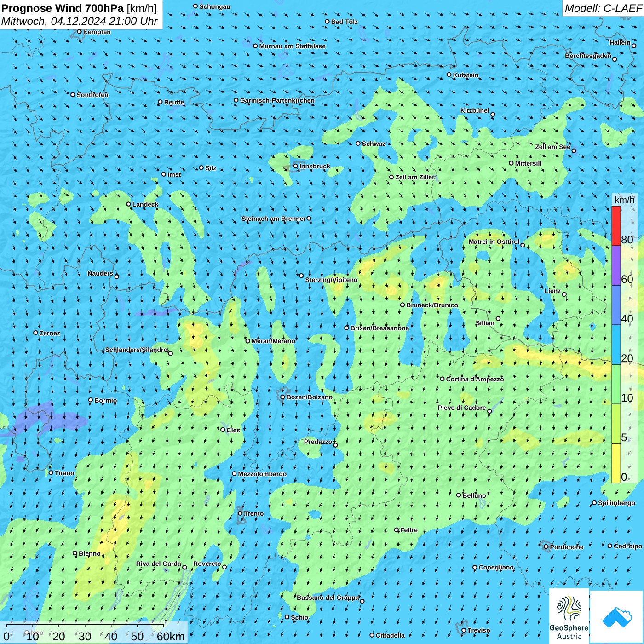Click the Rovereto label
The height and width of the screenshot is (644, 644).
(207, 563)
